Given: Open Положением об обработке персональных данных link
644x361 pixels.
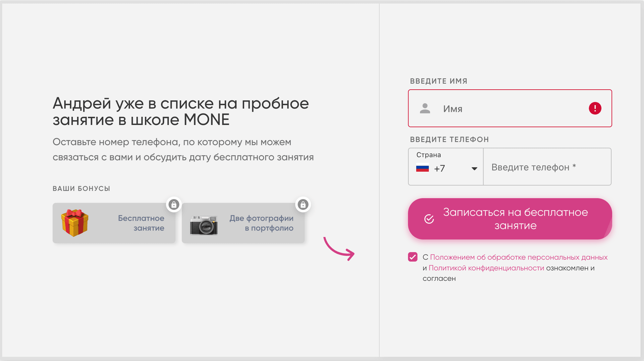Looking at the screenshot, I should pyautogui.click(x=519, y=257).
